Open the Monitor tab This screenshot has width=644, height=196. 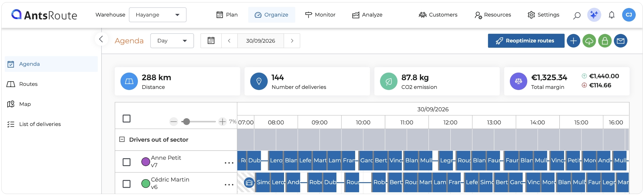(x=320, y=15)
